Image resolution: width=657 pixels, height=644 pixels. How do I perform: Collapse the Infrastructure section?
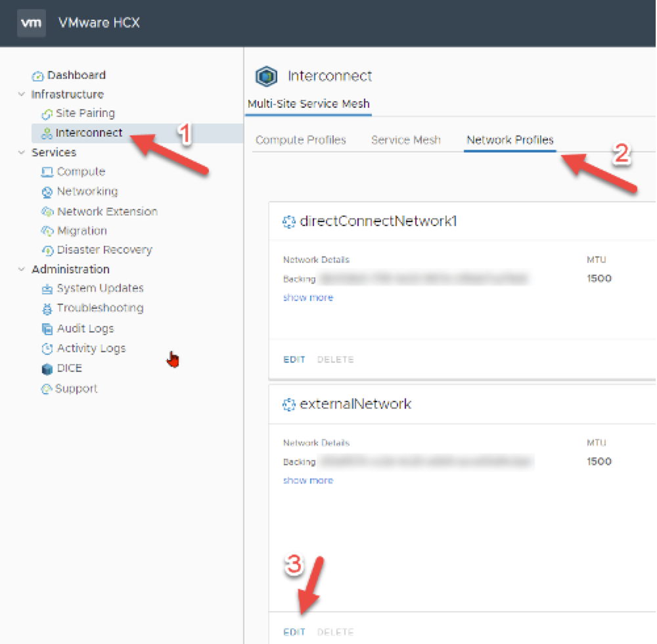[x=22, y=94]
